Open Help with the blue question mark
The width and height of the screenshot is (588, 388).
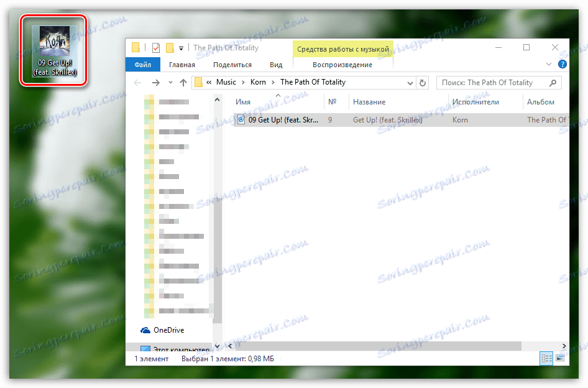[x=562, y=64]
